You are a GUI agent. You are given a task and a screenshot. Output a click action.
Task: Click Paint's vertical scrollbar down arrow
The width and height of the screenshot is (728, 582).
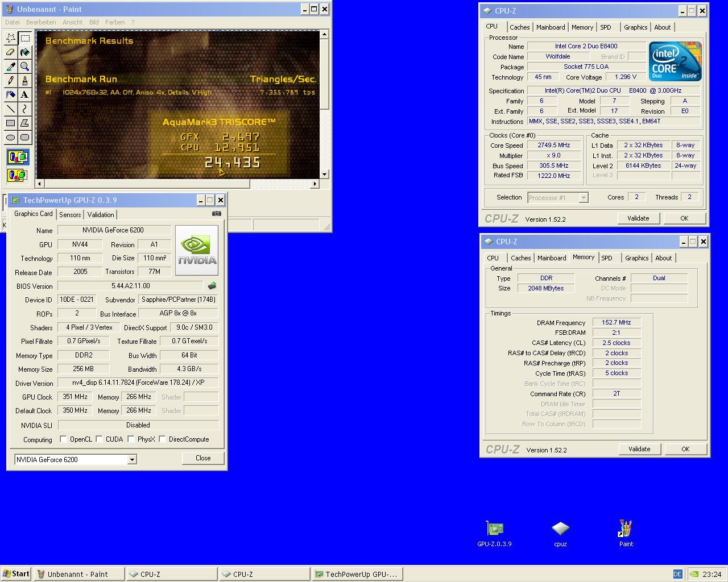coord(324,174)
